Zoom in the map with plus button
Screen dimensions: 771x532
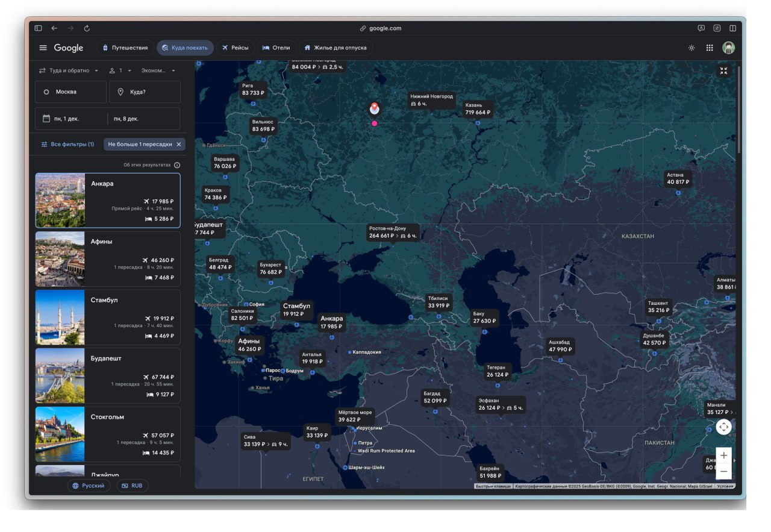click(723, 455)
